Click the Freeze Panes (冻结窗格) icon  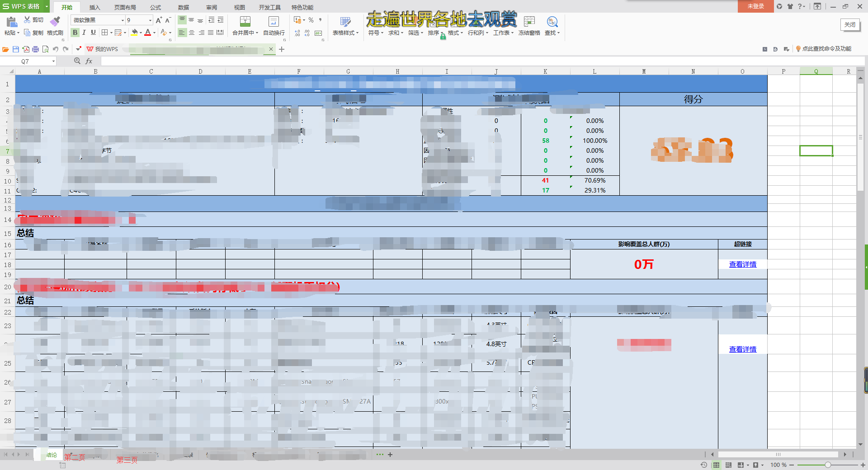point(529,22)
